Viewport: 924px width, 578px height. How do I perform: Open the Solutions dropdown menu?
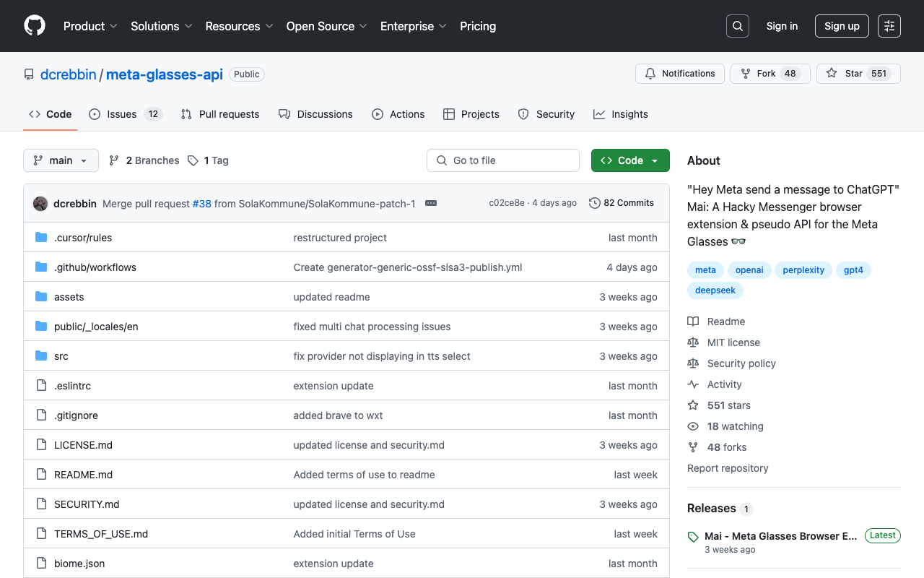tap(162, 26)
